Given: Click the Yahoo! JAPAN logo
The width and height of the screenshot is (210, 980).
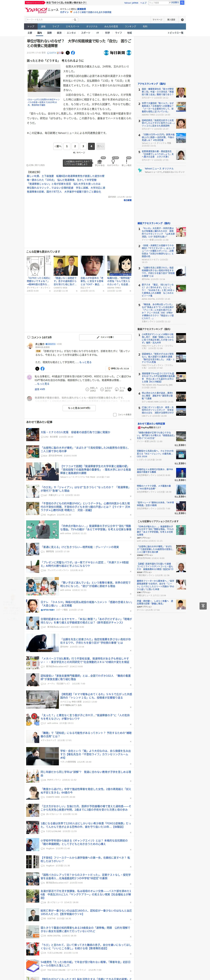Looking at the screenshot, I should 36,11.
